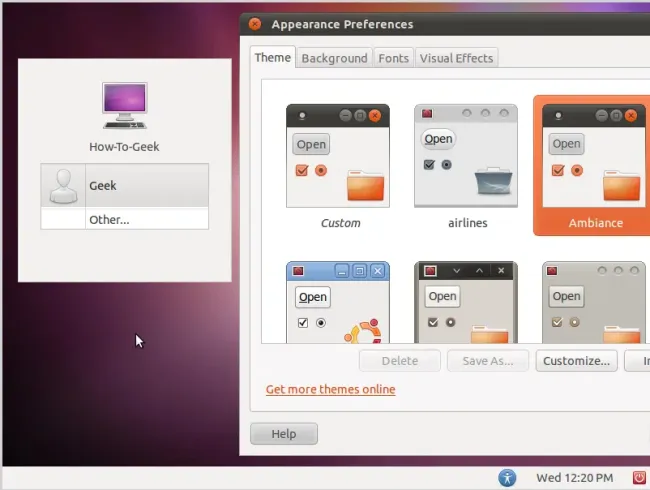
Task: Select radio button in Custom theme preview
Action: click(x=321, y=170)
